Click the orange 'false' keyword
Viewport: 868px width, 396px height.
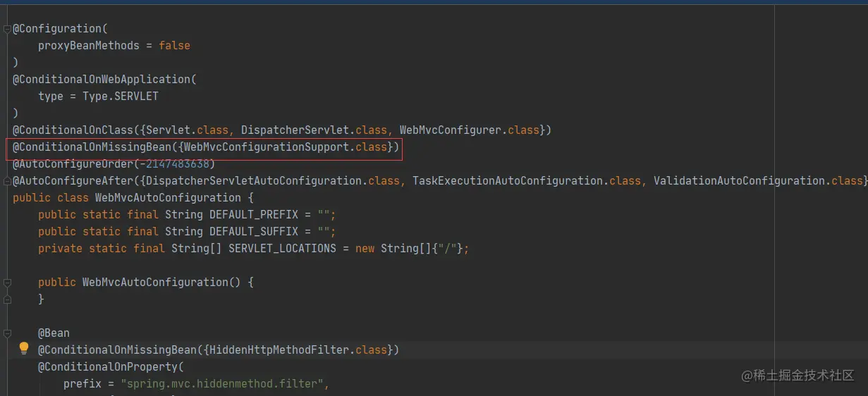point(174,46)
